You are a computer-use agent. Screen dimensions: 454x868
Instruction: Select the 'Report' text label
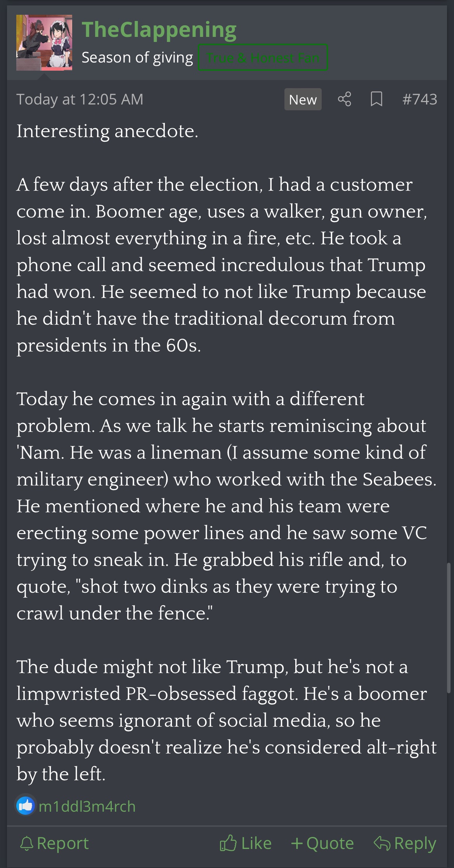pyautogui.click(x=62, y=844)
